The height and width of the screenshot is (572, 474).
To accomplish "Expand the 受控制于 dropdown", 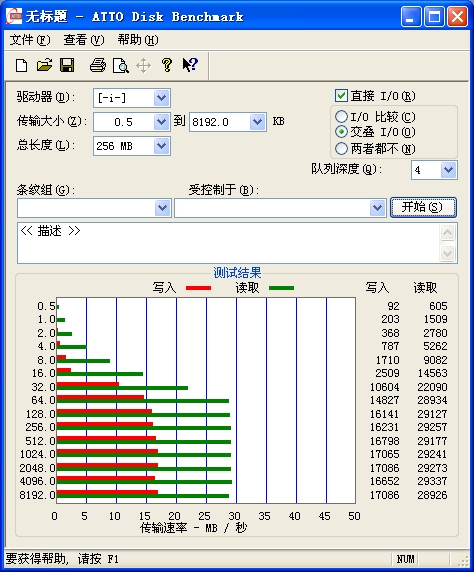I will (x=377, y=208).
